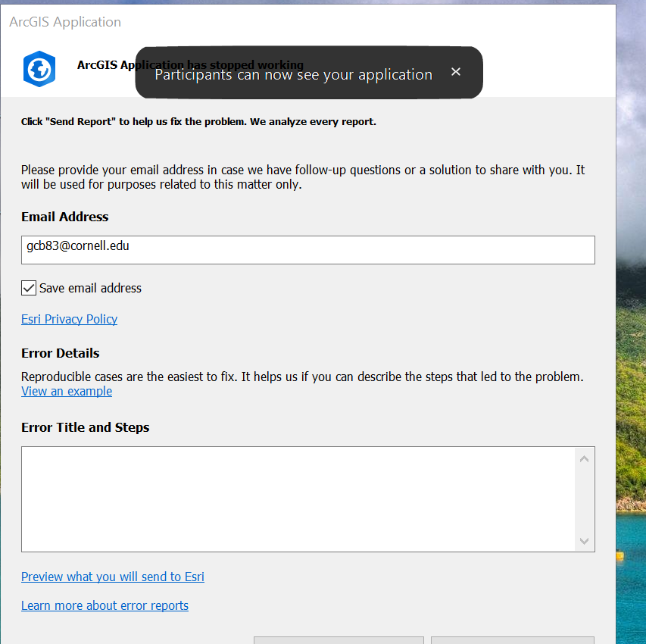The height and width of the screenshot is (644, 646).
Task: Open the View an example link
Action: (x=67, y=391)
